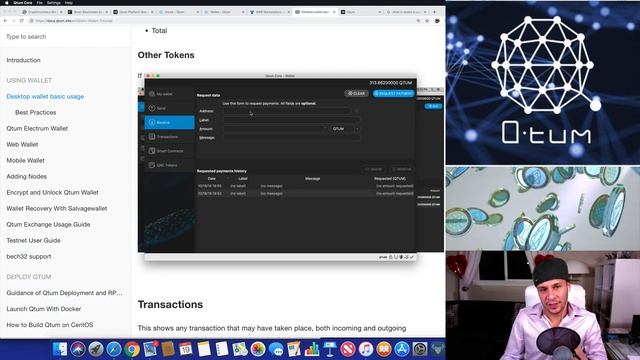Click Smart Contracts in wallet screenshot
Image resolution: width=640 pixels, height=360 pixels.
pos(169,151)
